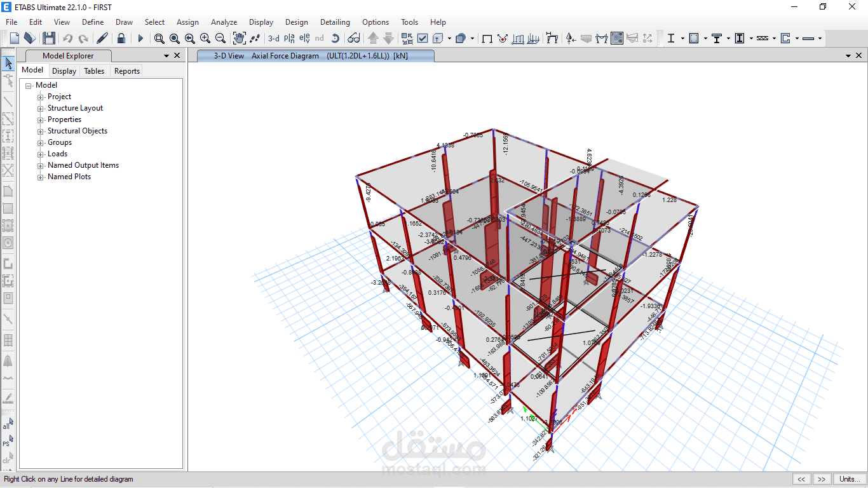
Task: Click the Undo arrow icon
Action: (x=68, y=38)
